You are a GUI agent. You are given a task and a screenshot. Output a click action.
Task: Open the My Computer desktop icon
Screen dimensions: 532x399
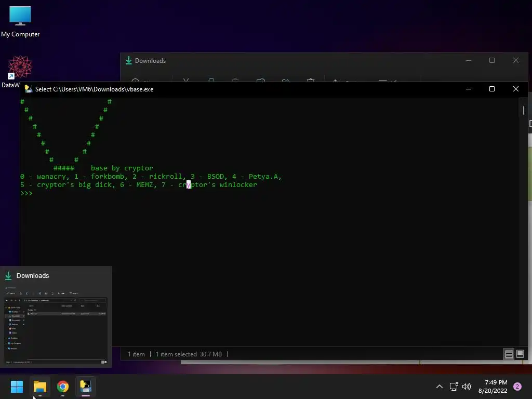point(20,21)
